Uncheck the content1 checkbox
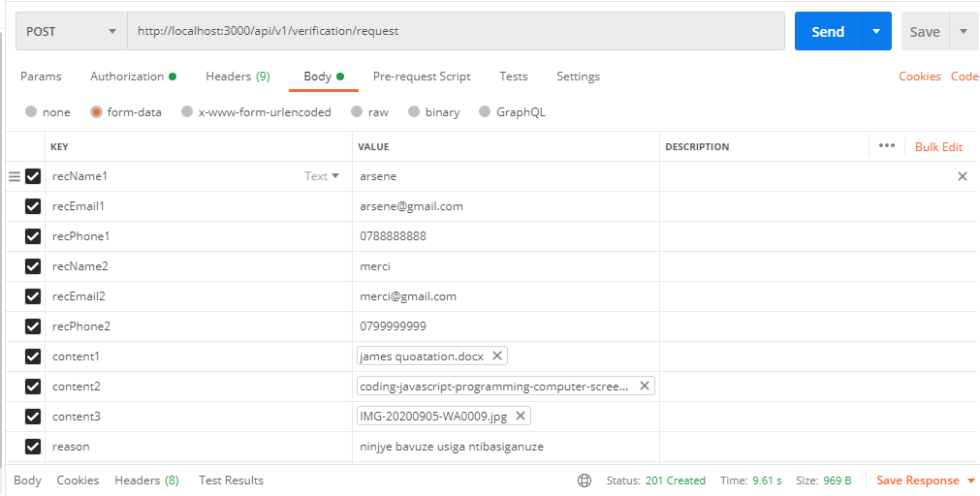The height and width of the screenshot is (496, 980). pyautogui.click(x=33, y=356)
